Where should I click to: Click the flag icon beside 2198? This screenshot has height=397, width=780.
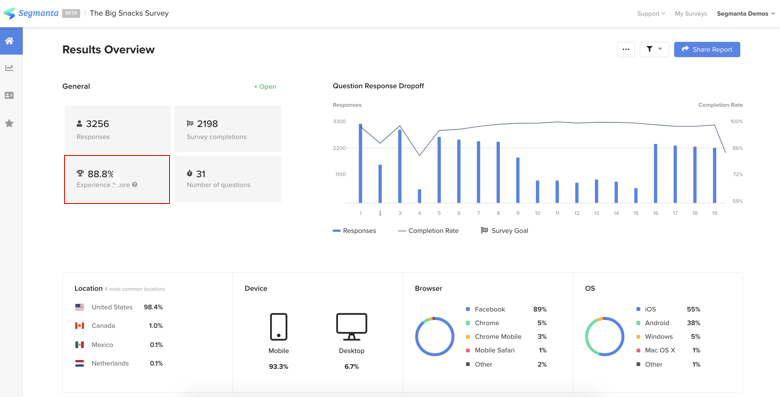(190, 123)
